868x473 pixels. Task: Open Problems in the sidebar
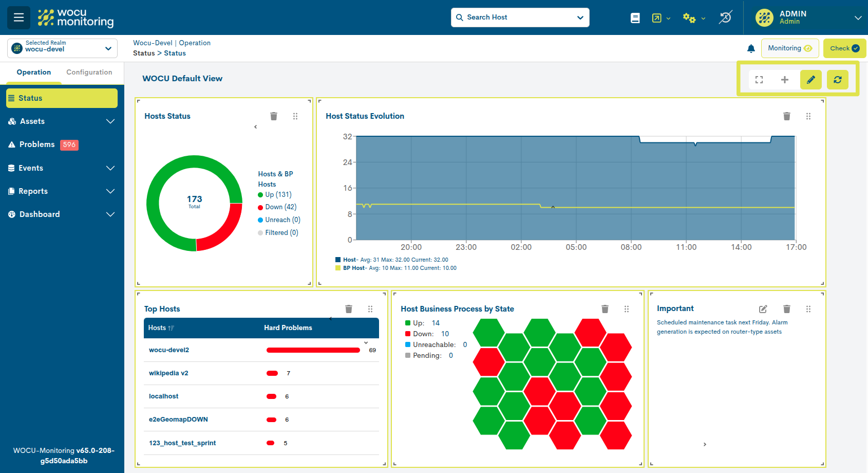click(x=37, y=144)
